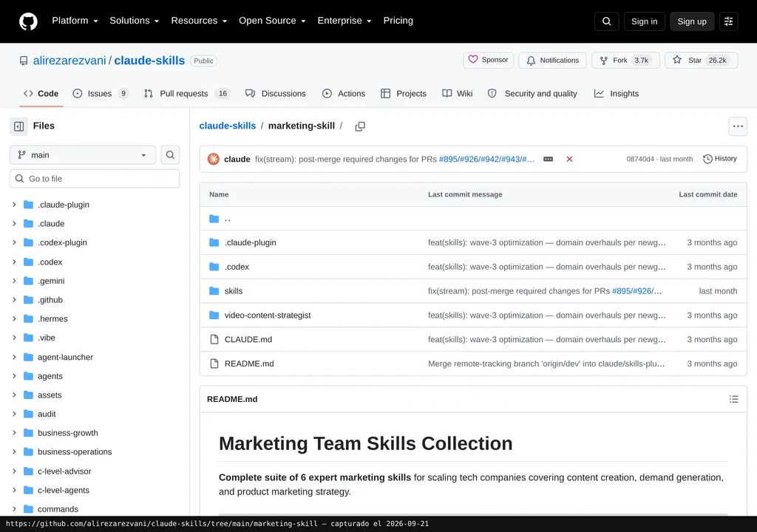
Task: Star the claude-skills repository
Action: (x=701, y=61)
